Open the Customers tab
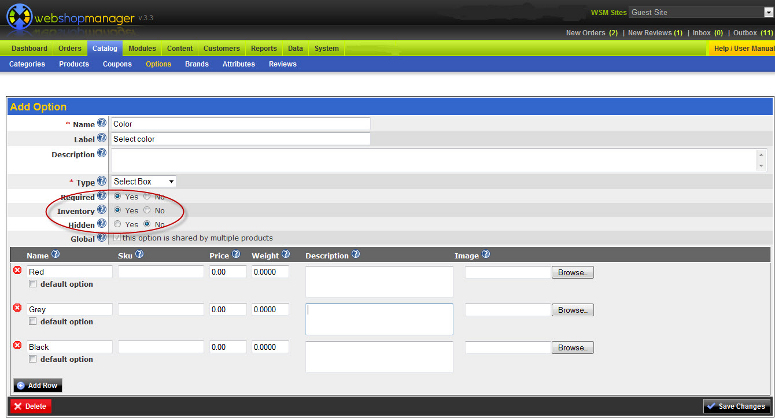Viewport: 775px width, 418px height. click(x=221, y=48)
